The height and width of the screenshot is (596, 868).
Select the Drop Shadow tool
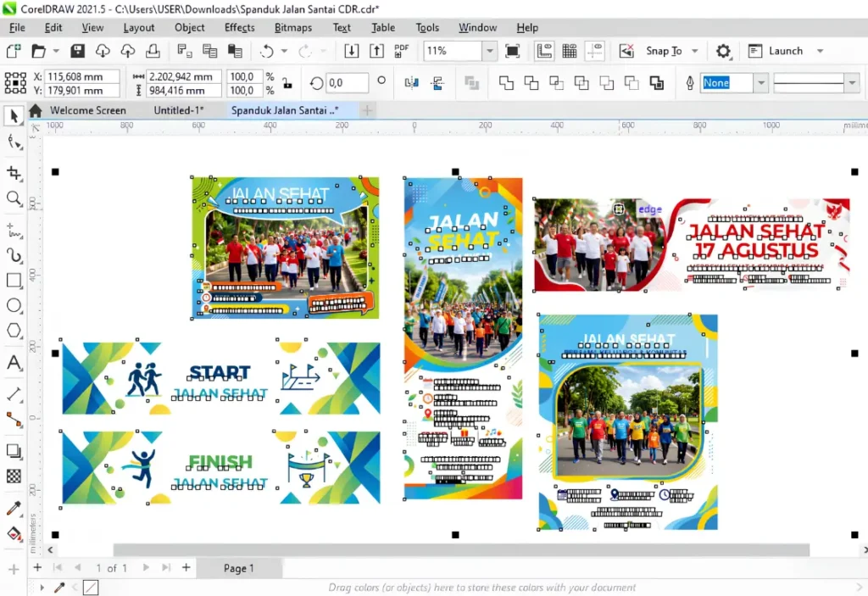tap(14, 451)
